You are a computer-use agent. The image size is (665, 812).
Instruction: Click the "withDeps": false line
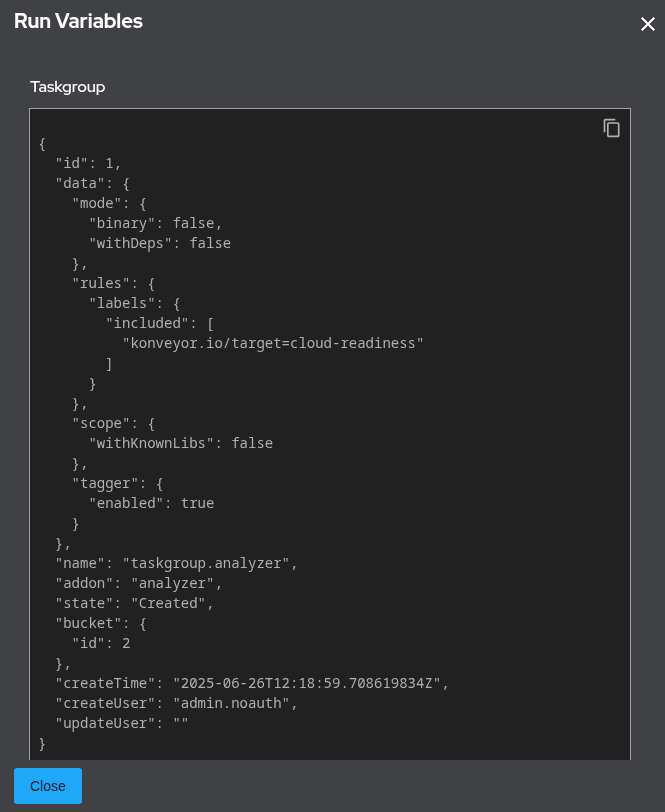[x=159, y=243]
